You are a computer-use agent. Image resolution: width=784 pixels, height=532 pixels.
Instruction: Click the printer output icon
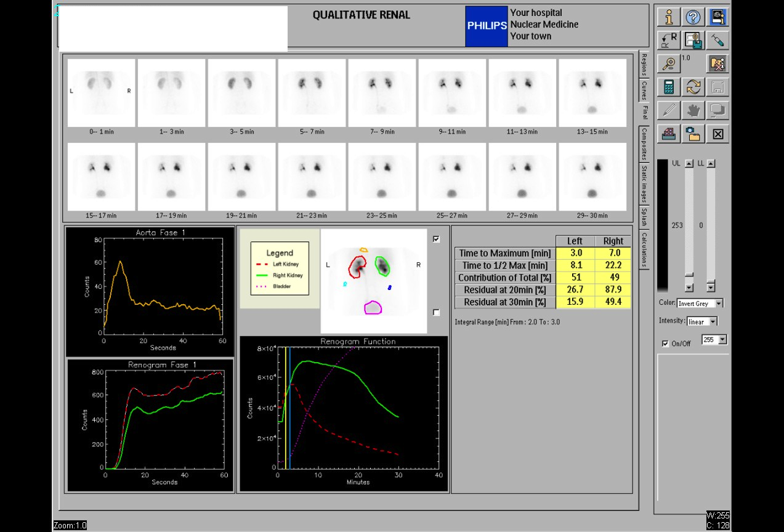click(669, 134)
